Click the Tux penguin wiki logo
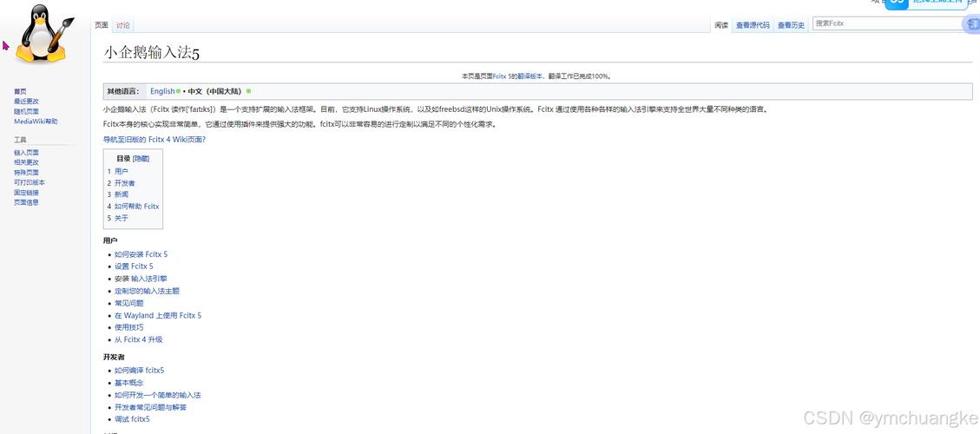The height and width of the screenshot is (434, 980). pyautogui.click(x=43, y=35)
